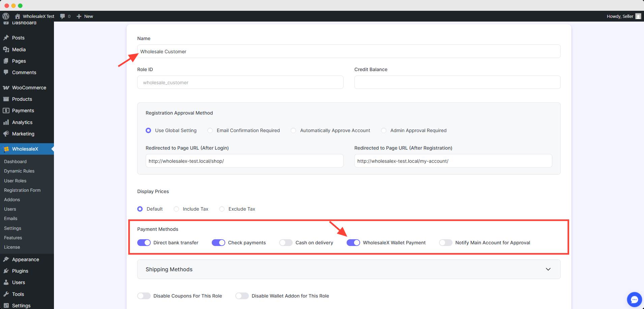
Task: Select Default display prices radio
Action: coord(140,209)
